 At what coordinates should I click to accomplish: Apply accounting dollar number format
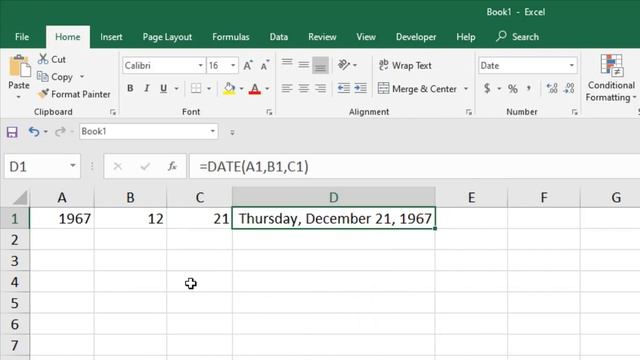(x=487, y=88)
